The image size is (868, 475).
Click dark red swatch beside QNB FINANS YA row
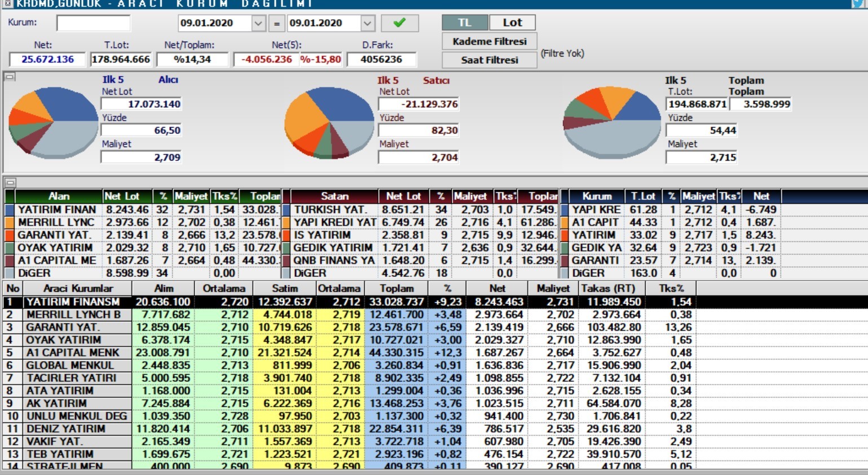[x=286, y=260]
